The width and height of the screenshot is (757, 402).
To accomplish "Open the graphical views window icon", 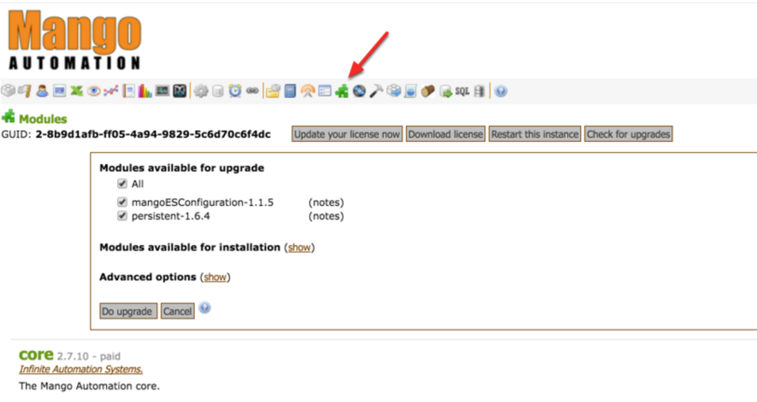I will click(x=59, y=90).
